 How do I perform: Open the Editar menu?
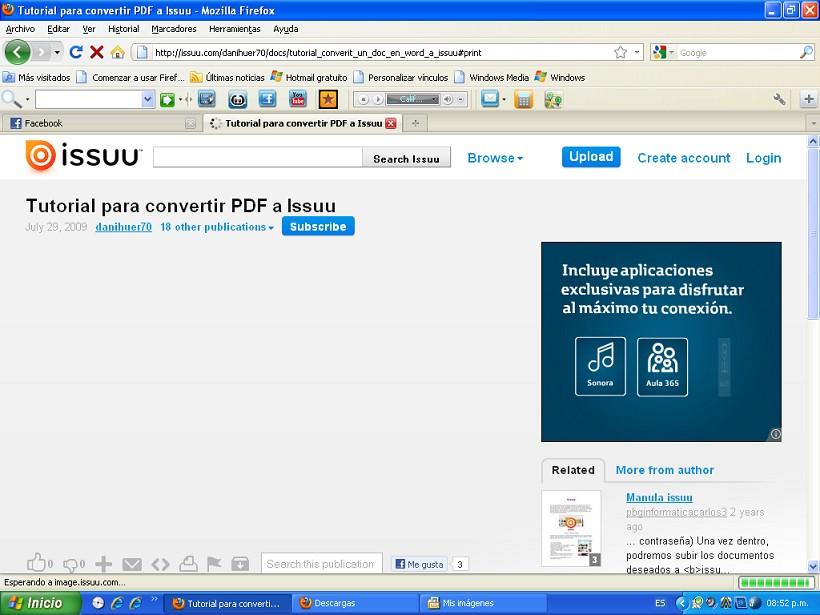tap(59, 29)
